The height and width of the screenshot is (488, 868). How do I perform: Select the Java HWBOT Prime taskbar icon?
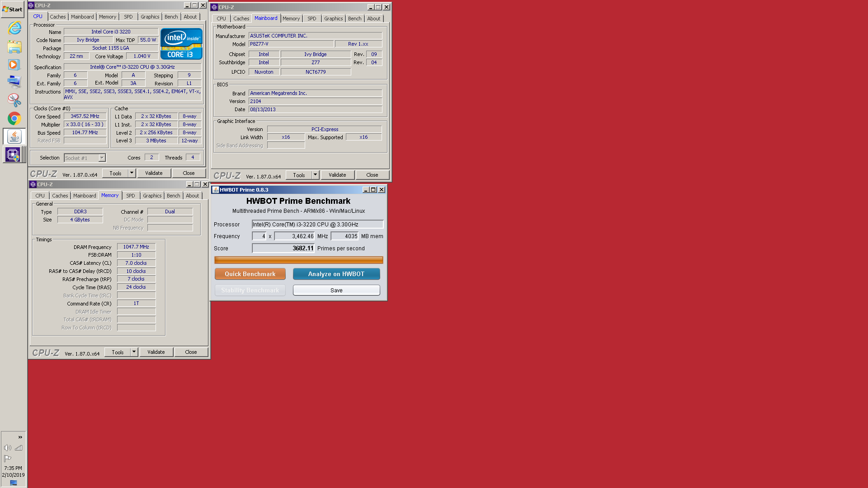click(14, 136)
